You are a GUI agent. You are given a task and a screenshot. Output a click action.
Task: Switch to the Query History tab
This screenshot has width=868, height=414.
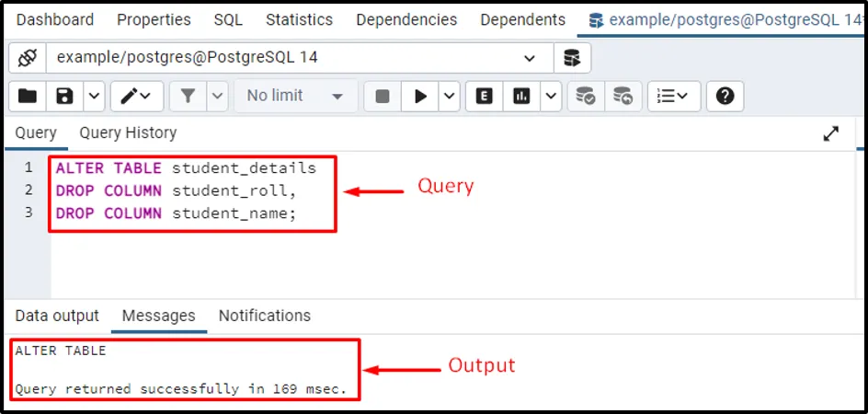click(x=128, y=133)
